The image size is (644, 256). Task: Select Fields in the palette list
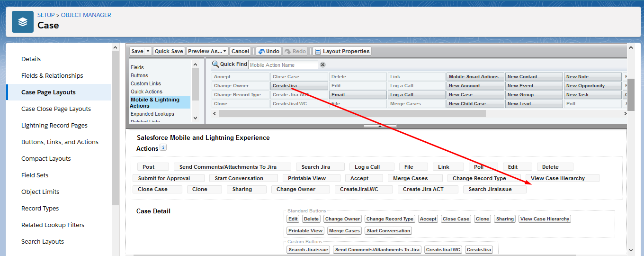(137, 67)
